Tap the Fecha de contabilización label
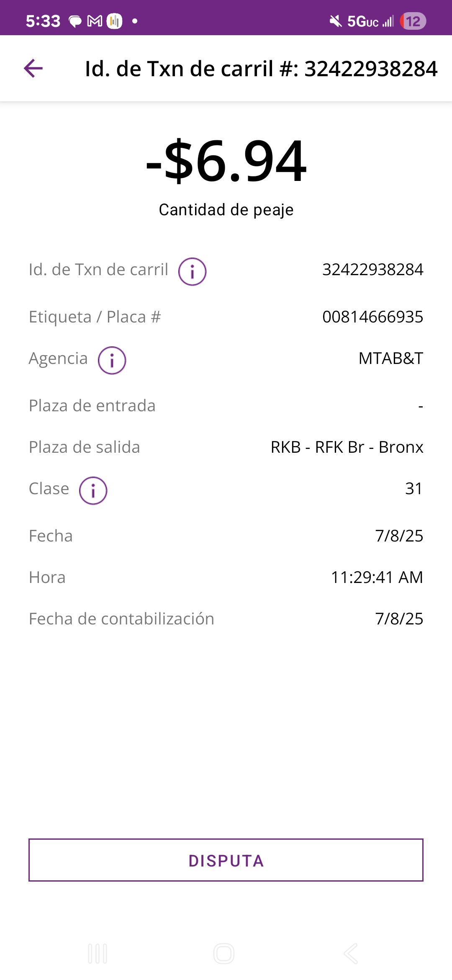 pos(121,619)
